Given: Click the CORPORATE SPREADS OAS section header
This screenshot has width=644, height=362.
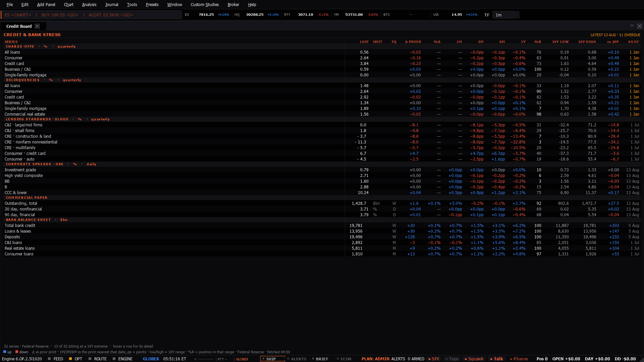Looking at the screenshot, I should click(x=322, y=164).
